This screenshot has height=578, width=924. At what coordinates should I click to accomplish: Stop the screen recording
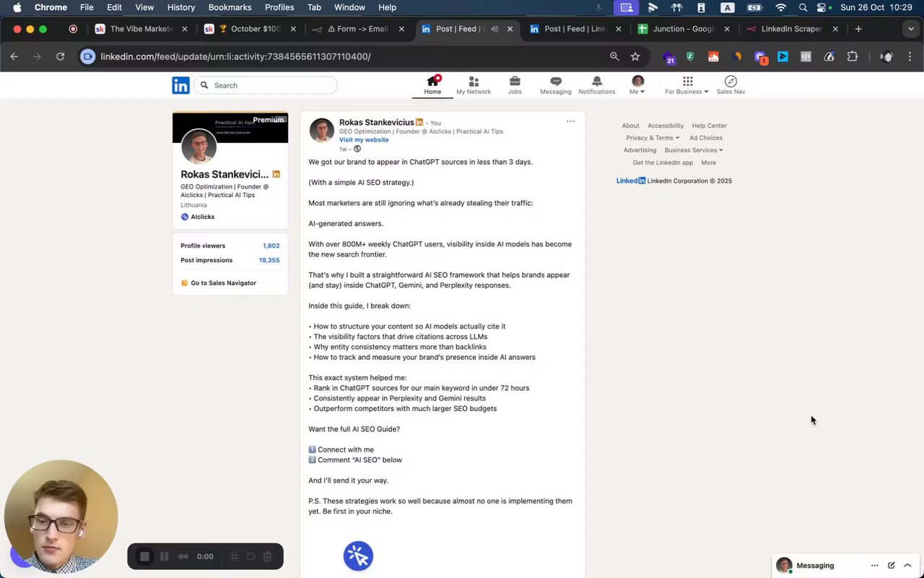tap(144, 556)
